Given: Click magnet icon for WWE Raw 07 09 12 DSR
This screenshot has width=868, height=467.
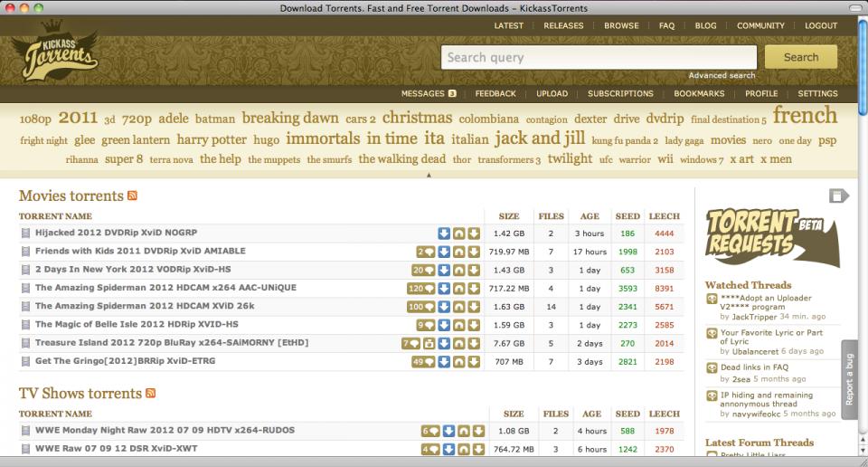Looking at the screenshot, I should tap(463, 449).
